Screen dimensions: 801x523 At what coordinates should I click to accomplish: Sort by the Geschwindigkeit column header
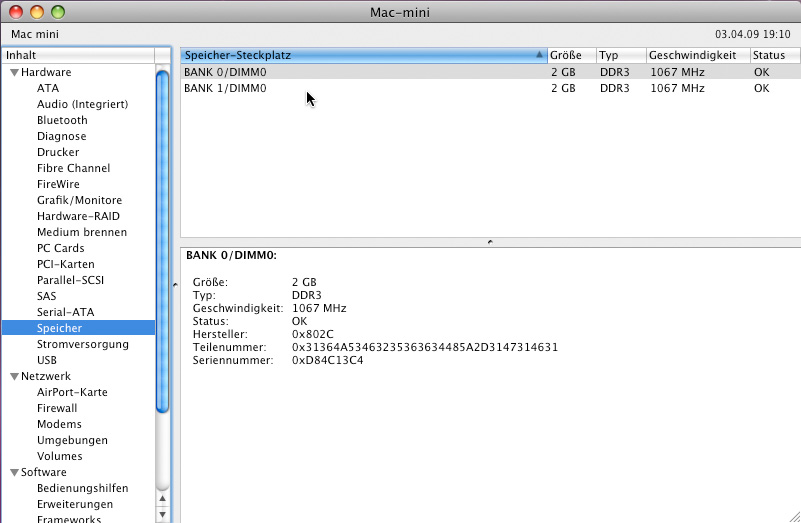[698, 55]
